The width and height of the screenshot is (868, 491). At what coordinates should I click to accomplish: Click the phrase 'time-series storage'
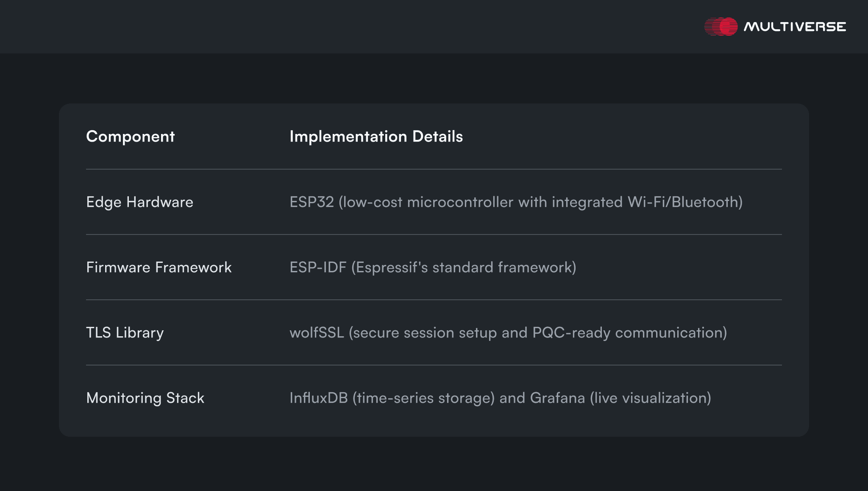(424, 398)
